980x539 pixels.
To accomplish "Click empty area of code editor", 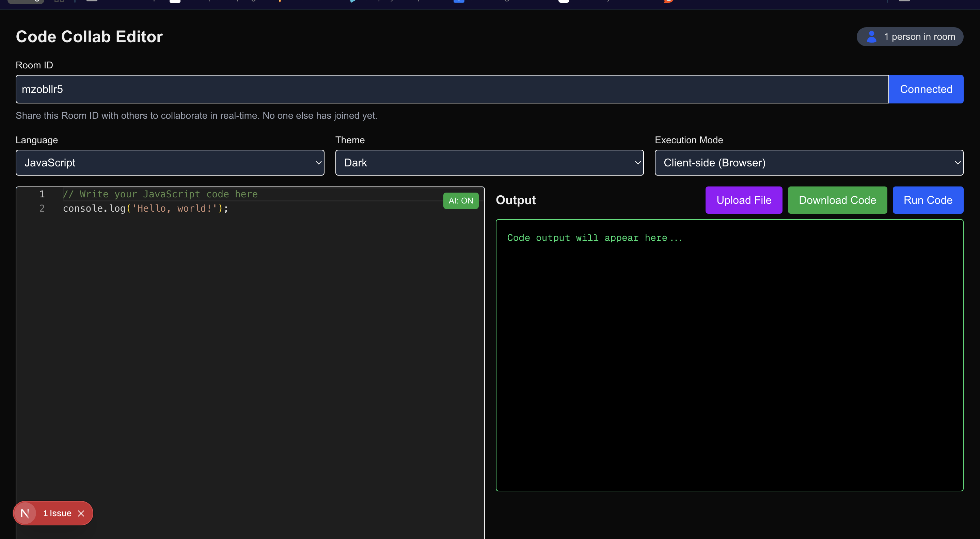I will click(x=250, y=342).
